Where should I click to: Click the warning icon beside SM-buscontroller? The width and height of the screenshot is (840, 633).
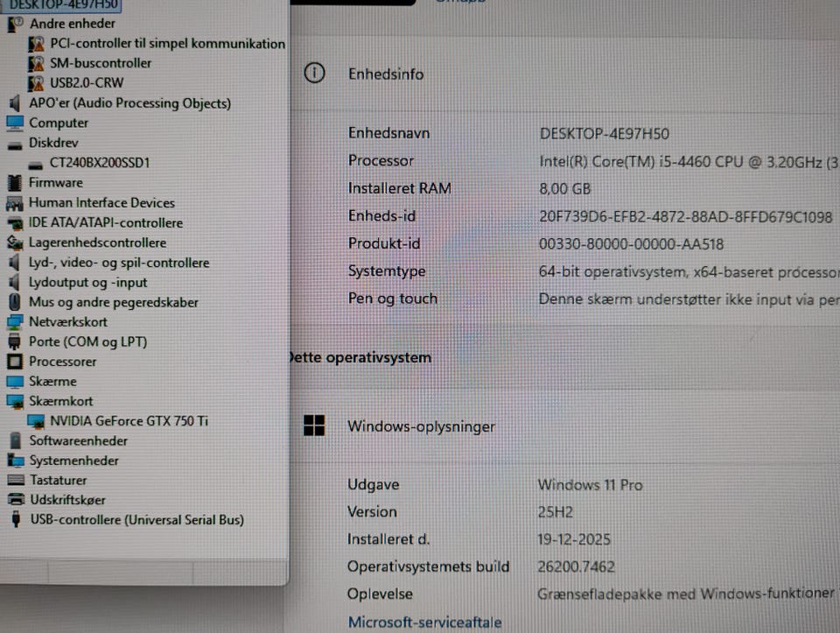tap(36, 63)
